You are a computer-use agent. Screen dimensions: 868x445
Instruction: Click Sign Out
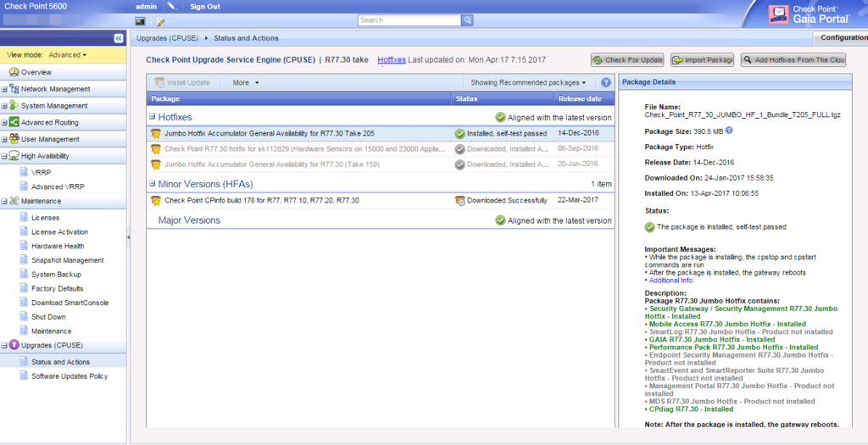point(205,7)
